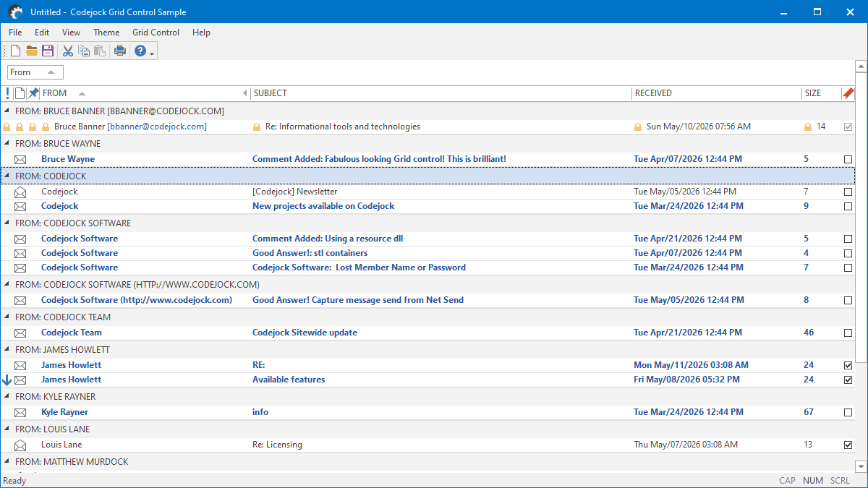Select the 'Good Answer! Capture message send' subject
Screen dimensions: 868x488
pyautogui.click(x=358, y=300)
